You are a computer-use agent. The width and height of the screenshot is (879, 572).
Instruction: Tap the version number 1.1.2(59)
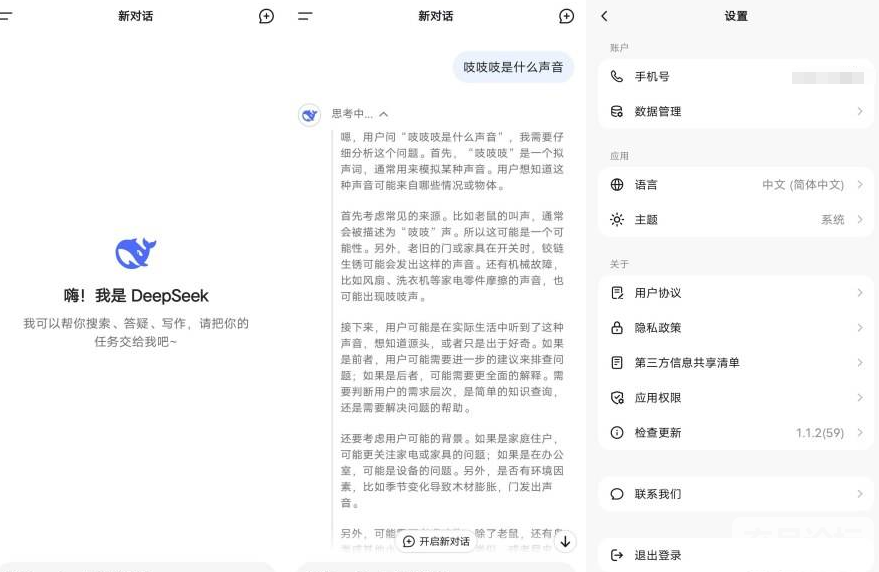click(x=820, y=432)
